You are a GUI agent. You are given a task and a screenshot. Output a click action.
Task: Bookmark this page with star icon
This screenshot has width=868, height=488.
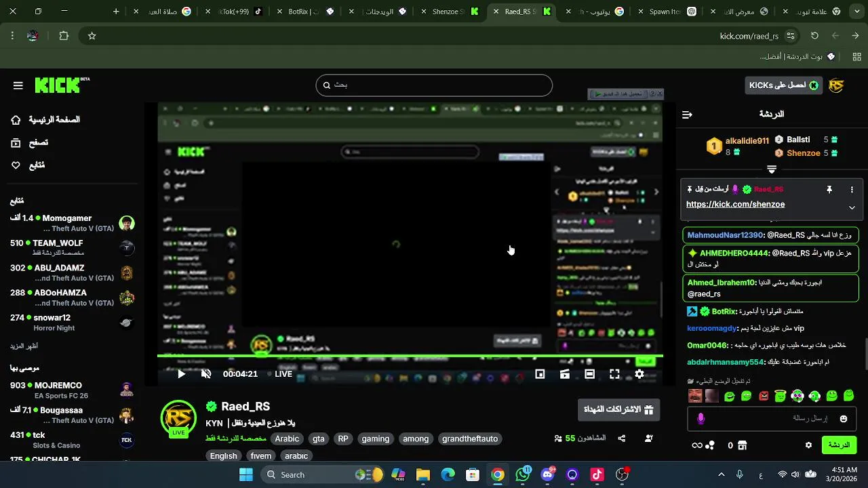point(92,36)
